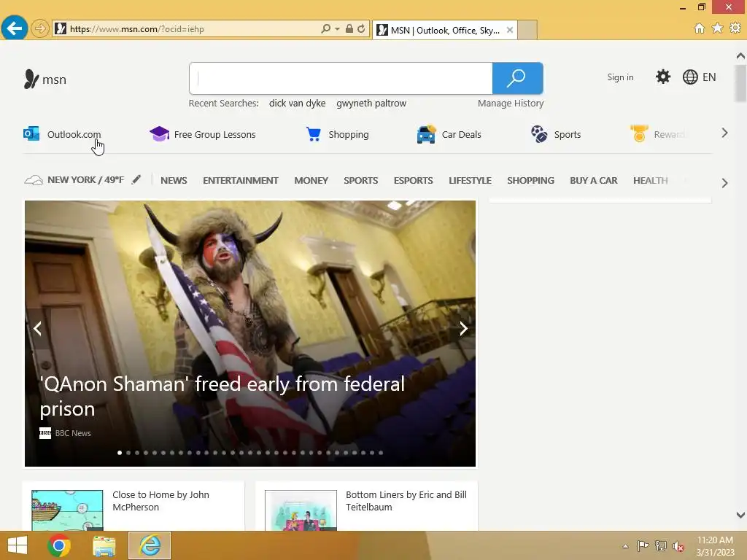The width and height of the screenshot is (747, 560).
Task: Open the browser Tools gear menu
Action: coord(735,28)
